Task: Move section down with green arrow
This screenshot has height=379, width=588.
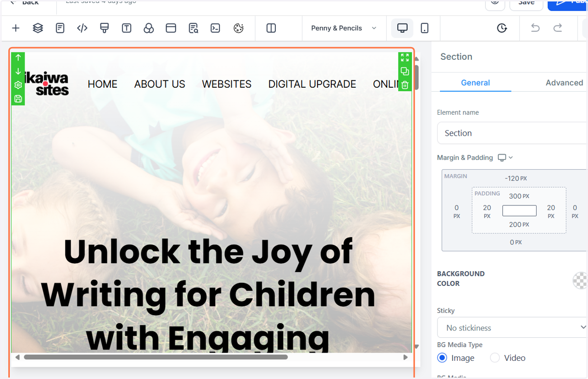Action: 18,72
